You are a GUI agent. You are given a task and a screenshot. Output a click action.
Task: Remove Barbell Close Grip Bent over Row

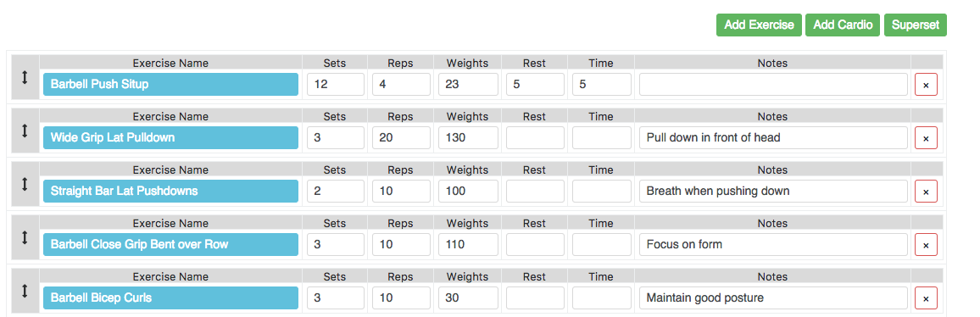coord(926,244)
